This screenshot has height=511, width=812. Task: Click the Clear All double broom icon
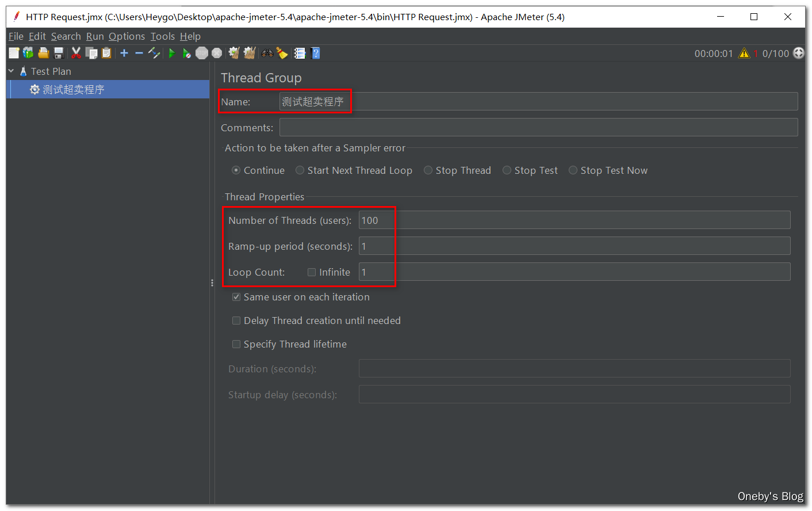[250, 53]
